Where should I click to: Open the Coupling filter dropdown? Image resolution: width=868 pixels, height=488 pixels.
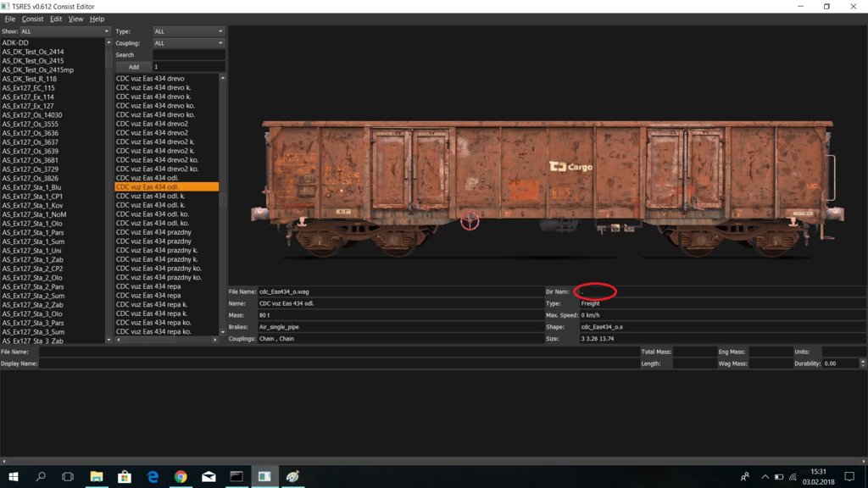[x=188, y=43]
